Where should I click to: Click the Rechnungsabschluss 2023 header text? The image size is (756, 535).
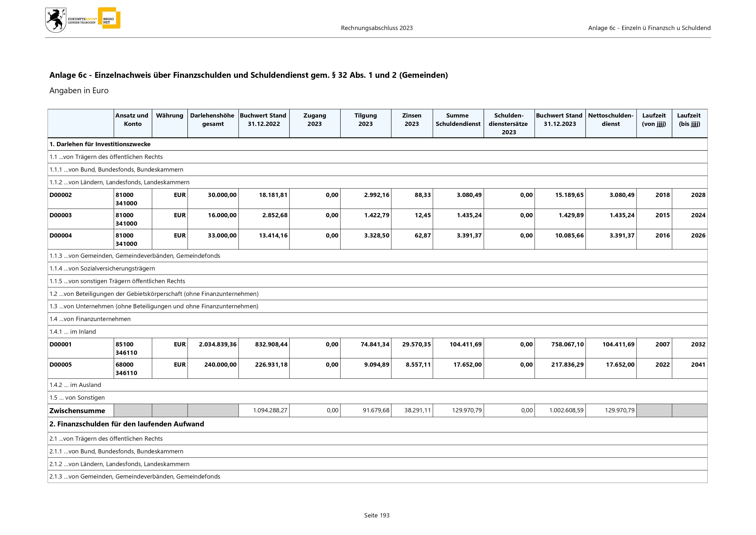(377, 28)
